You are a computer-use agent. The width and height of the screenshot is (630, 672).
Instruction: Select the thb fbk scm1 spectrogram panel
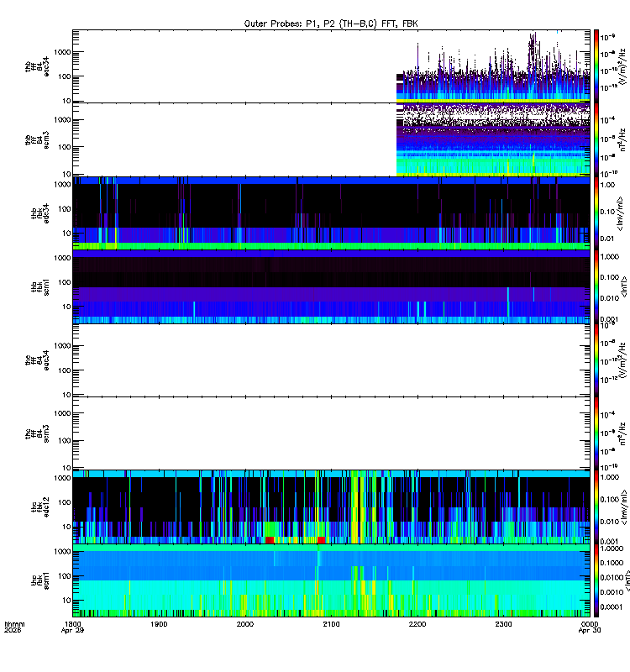(x=331, y=286)
